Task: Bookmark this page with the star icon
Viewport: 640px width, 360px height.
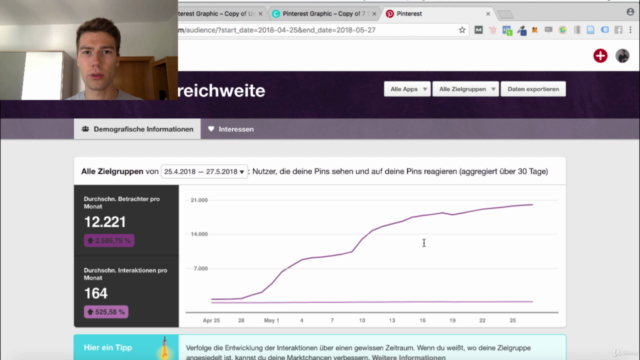Action: (x=462, y=30)
